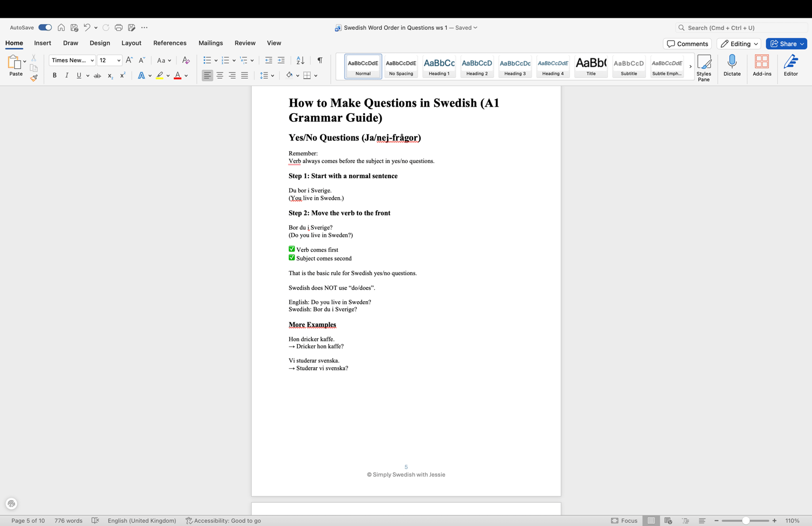Undo the last action
812x526 pixels.
pos(87,28)
